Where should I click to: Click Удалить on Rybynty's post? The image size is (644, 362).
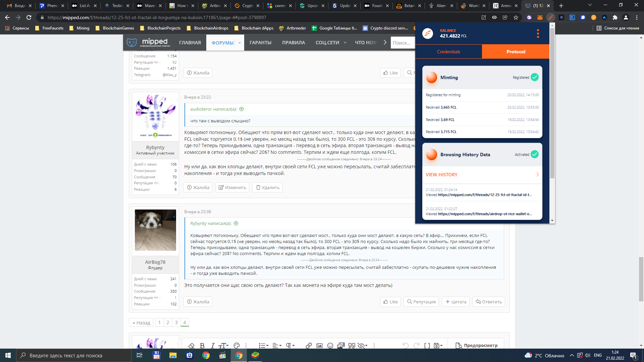(x=267, y=187)
